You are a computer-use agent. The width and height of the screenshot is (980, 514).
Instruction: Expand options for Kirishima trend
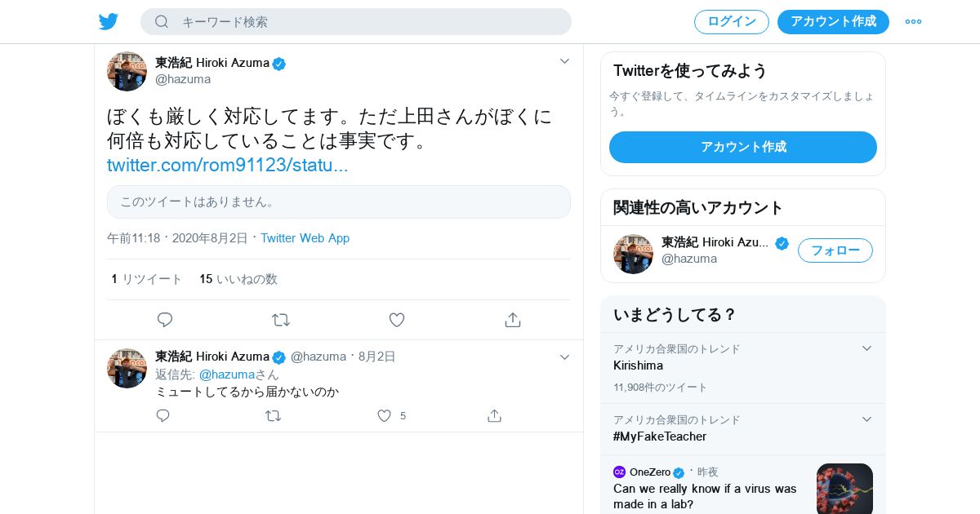click(x=866, y=348)
